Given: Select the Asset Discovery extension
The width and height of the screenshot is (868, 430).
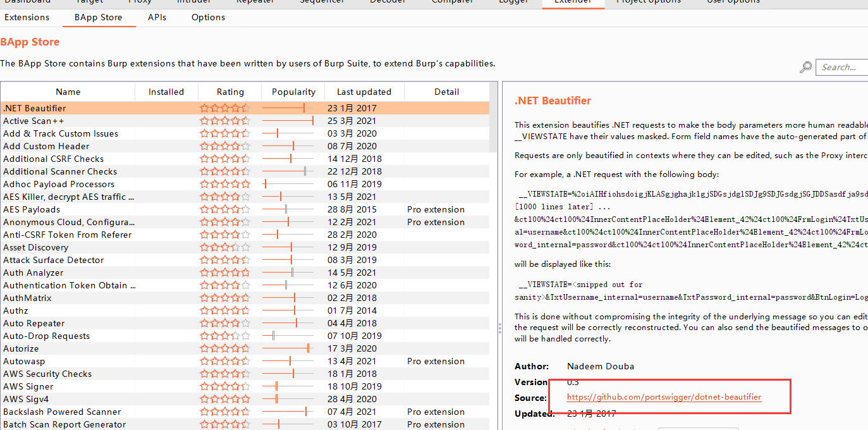Looking at the screenshot, I should (x=245, y=247).
